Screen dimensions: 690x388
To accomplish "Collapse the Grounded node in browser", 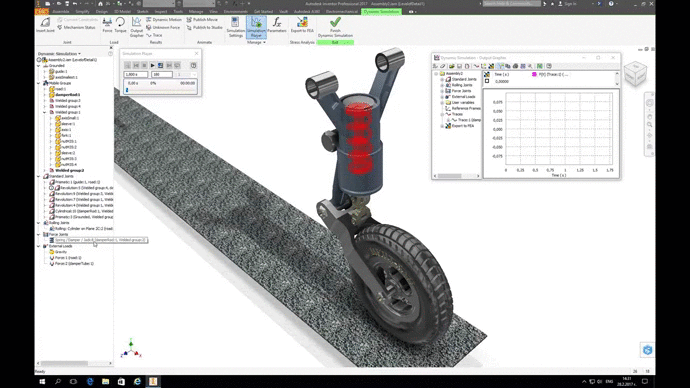I will 39,66.
